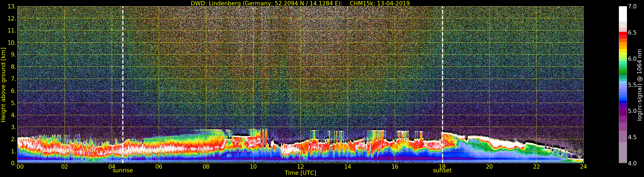644x177 pixels.
Task: Click the "sunset" label below the time axis
Action: tap(442, 171)
